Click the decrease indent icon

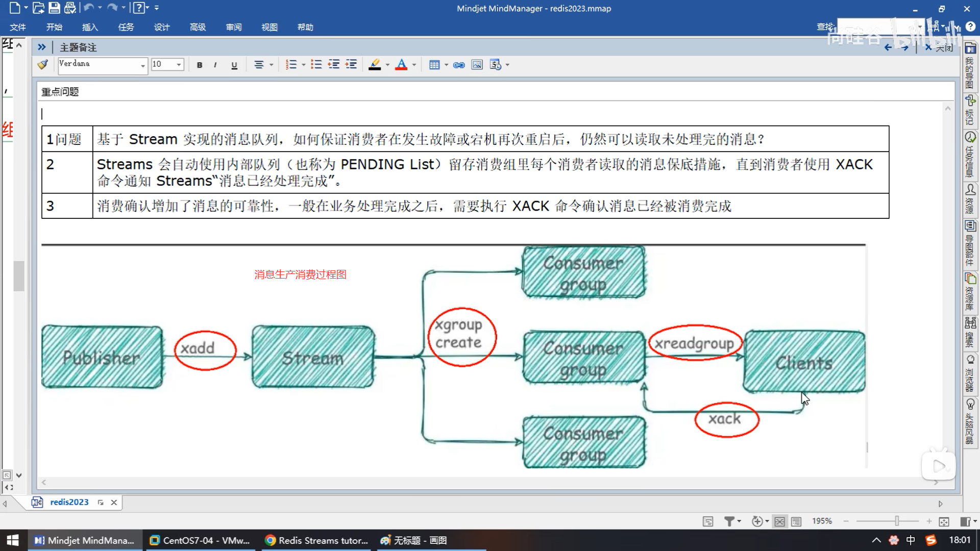(334, 64)
